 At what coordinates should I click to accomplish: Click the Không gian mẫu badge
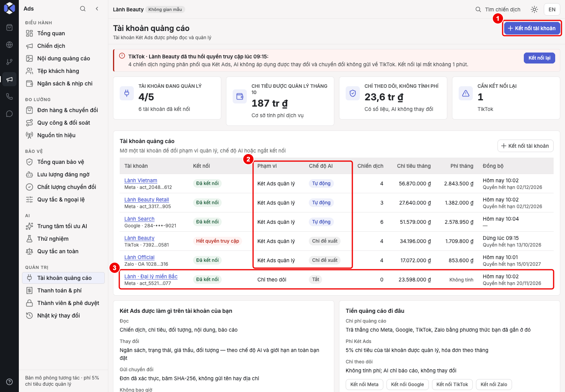coord(165,9)
